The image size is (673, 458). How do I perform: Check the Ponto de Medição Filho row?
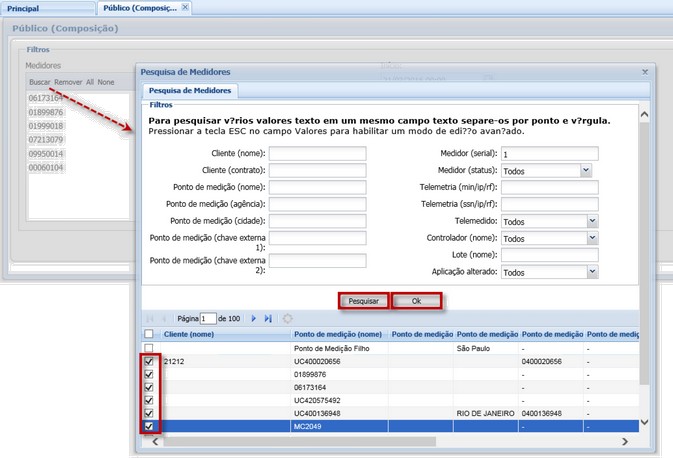(x=150, y=348)
